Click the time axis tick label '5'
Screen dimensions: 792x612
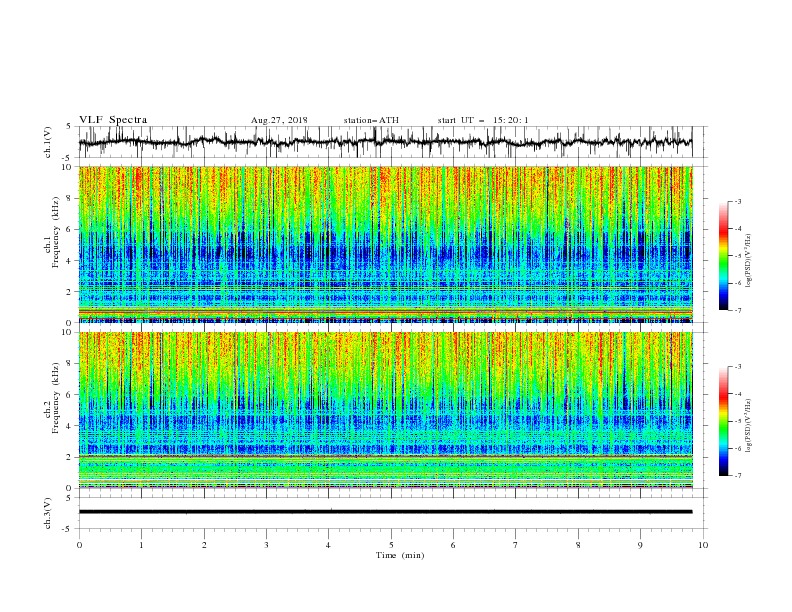[x=391, y=545]
